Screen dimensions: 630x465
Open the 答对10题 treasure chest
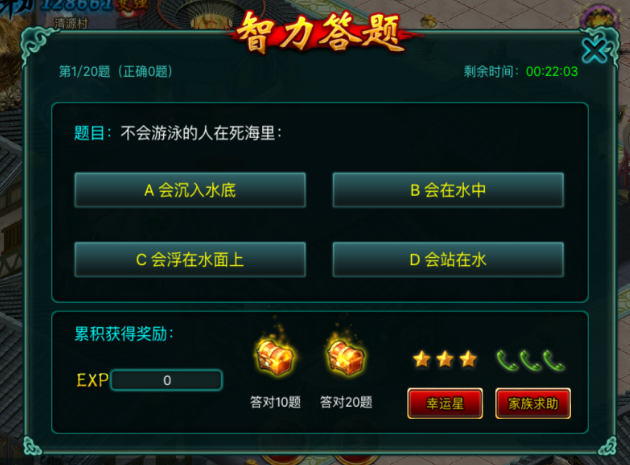coord(275,356)
